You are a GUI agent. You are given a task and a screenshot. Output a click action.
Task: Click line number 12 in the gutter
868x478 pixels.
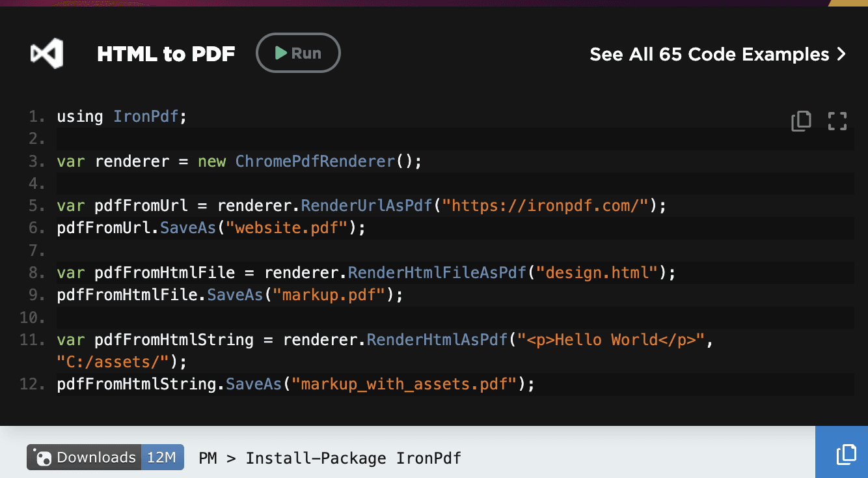(32, 384)
